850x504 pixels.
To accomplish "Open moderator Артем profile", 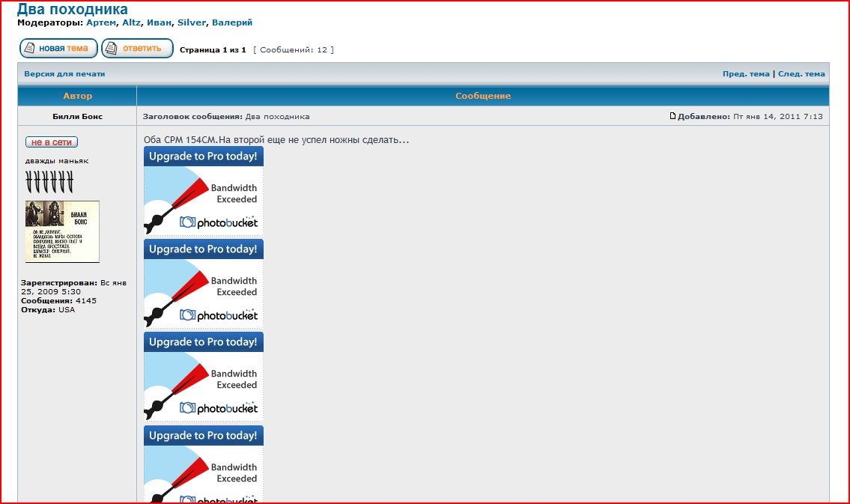I will [101, 23].
